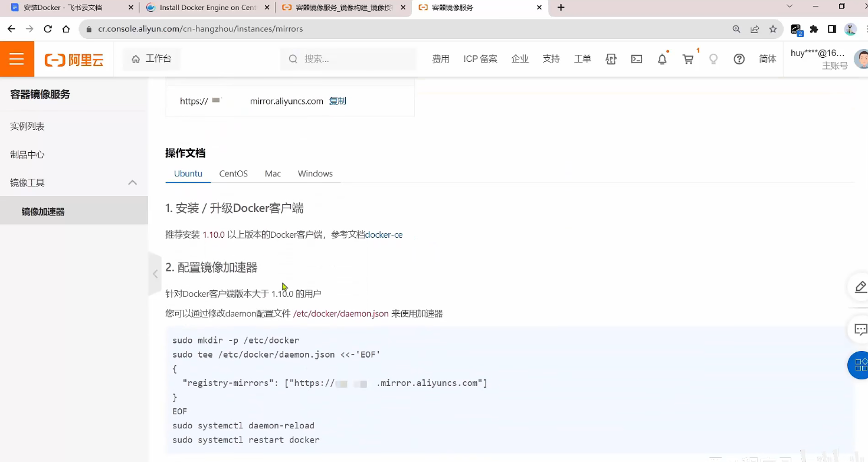Click the /etc/docker/daemon.json path text
This screenshot has height=462, width=868.
point(340,313)
